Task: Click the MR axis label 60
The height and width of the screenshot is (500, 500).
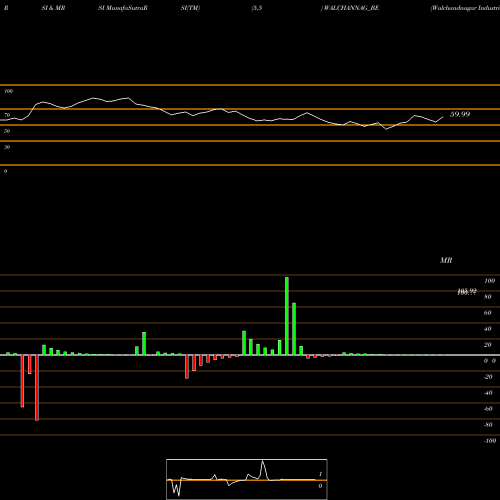Action: (x=488, y=313)
